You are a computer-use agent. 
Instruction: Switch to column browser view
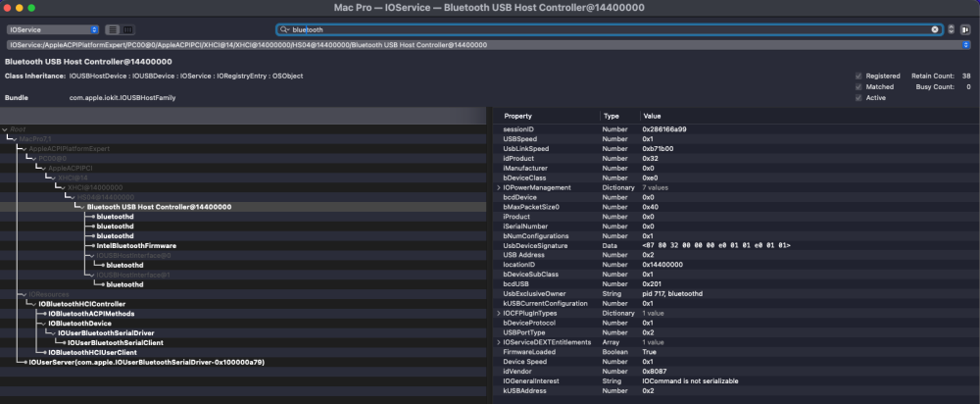click(x=127, y=29)
